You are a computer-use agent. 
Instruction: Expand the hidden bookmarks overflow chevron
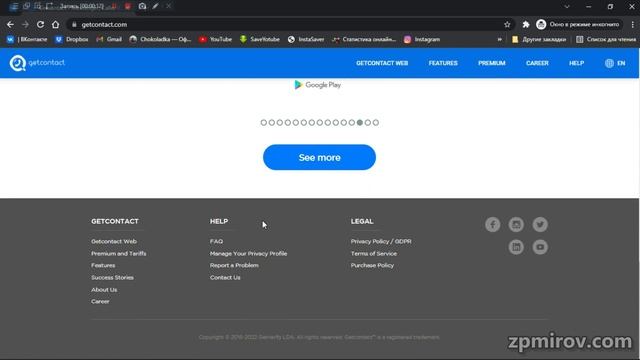click(x=500, y=39)
